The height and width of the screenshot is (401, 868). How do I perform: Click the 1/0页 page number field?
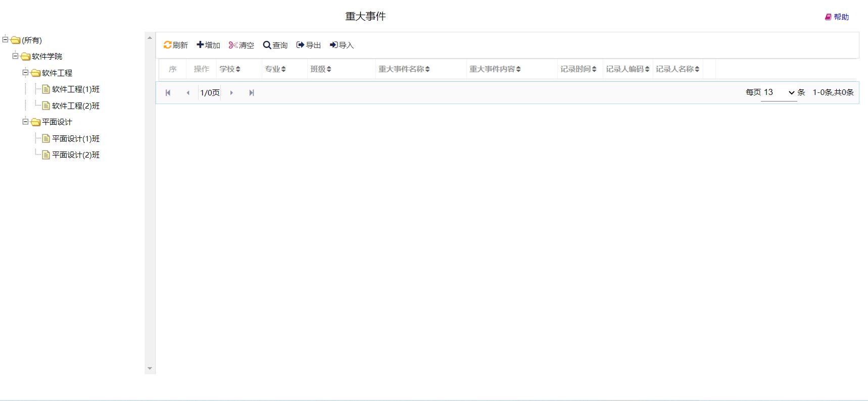[x=210, y=92]
